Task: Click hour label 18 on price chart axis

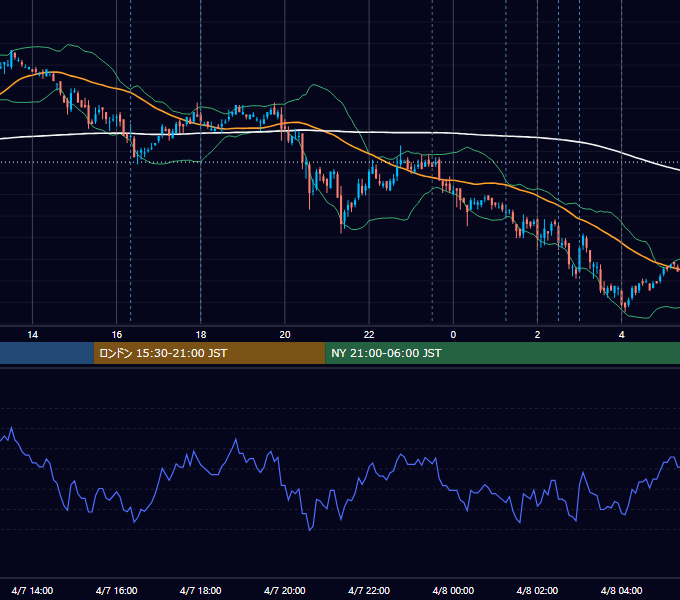Action: click(x=201, y=335)
